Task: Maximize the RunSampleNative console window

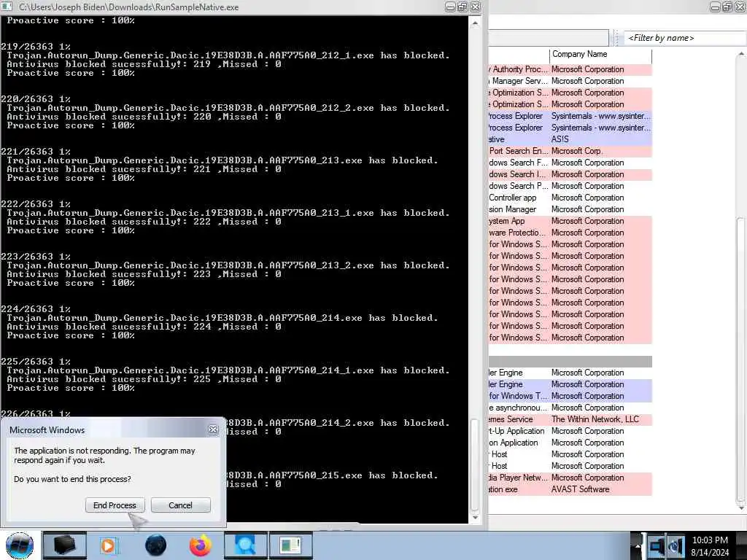Action: pyautogui.click(x=462, y=7)
